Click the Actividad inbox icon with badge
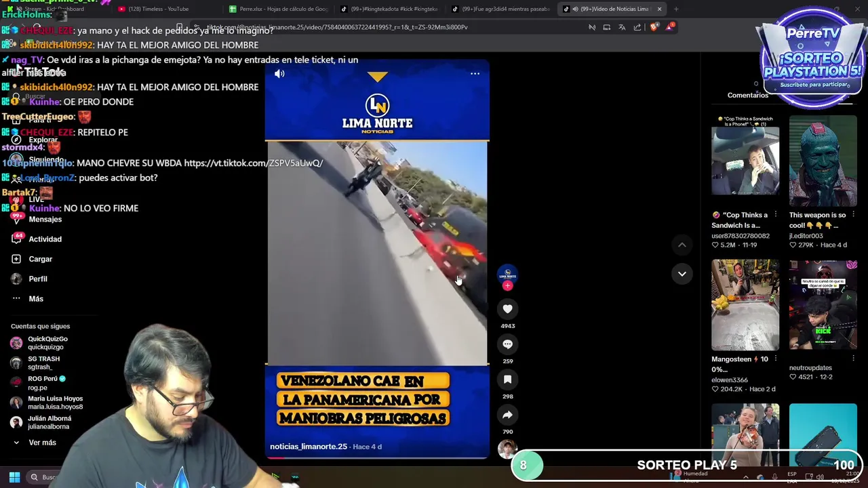This screenshot has width=868, height=488. tap(16, 239)
